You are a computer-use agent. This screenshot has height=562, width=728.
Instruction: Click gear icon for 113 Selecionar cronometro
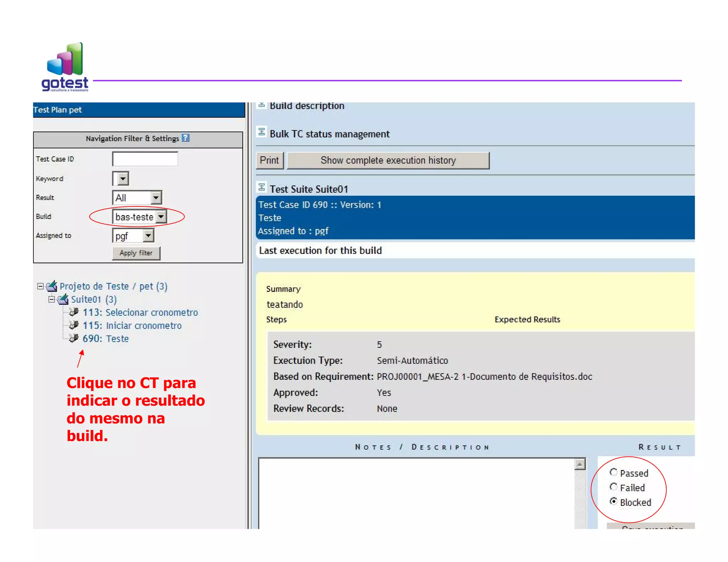click(x=74, y=312)
